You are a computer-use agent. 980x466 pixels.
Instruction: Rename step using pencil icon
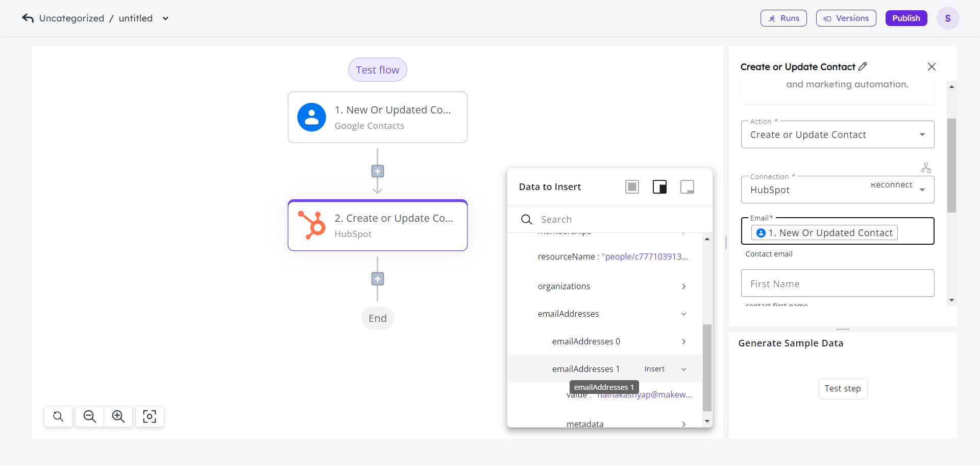[863, 66]
